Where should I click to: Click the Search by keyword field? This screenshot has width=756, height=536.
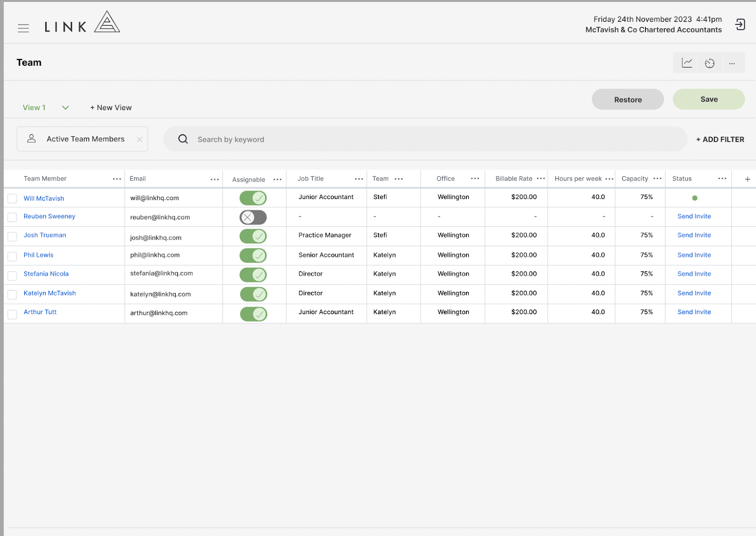click(x=331, y=139)
